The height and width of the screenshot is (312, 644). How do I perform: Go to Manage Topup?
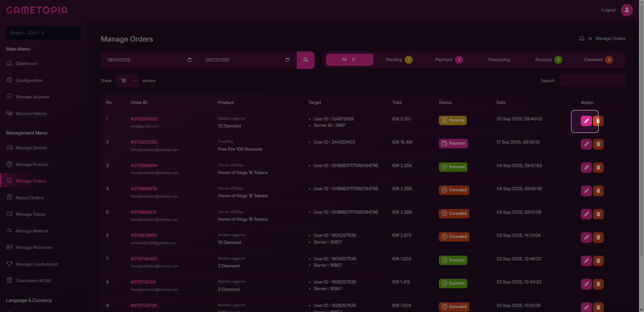pyautogui.click(x=30, y=214)
